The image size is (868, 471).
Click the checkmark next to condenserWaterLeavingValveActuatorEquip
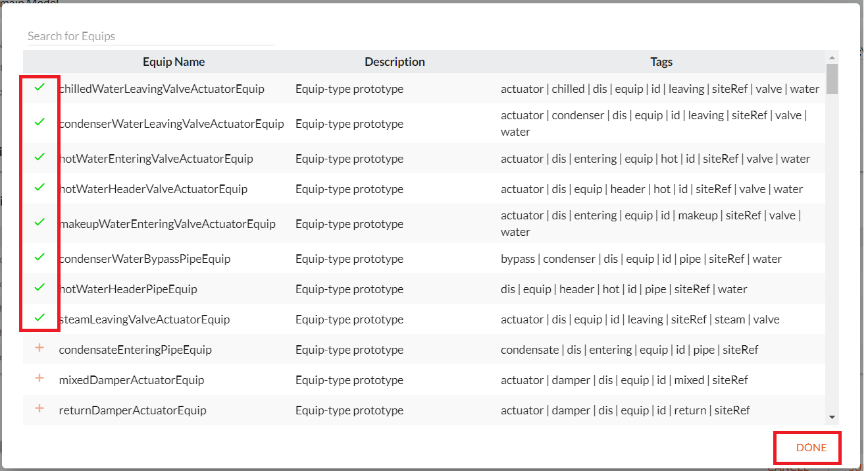[x=39, y=122]
